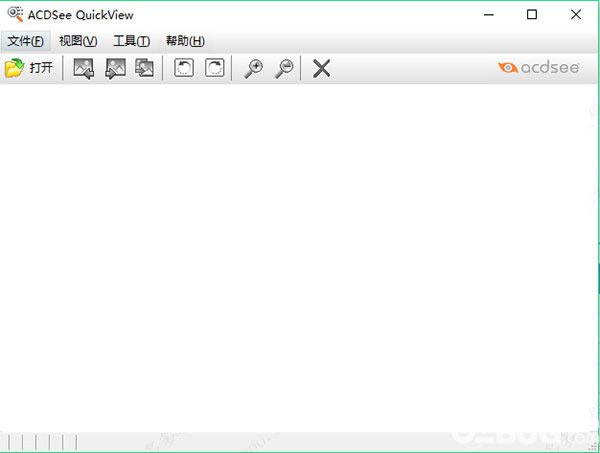Image resolution: width=600 pixels, height=453 pixels.
Task: Zoom in with the magnifier plus
Action: pyautogui.click(x=253, y=69)
